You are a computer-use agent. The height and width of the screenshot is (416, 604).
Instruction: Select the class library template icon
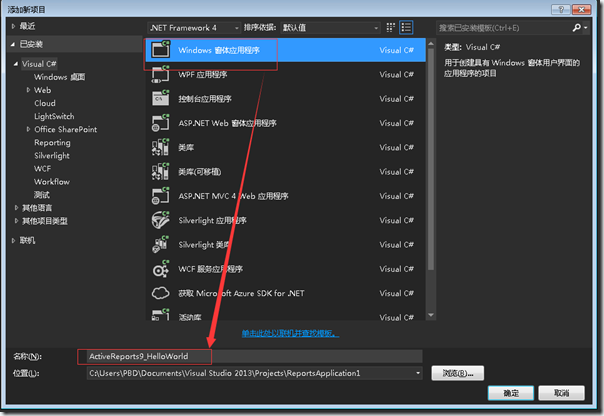tap(160, 148)
